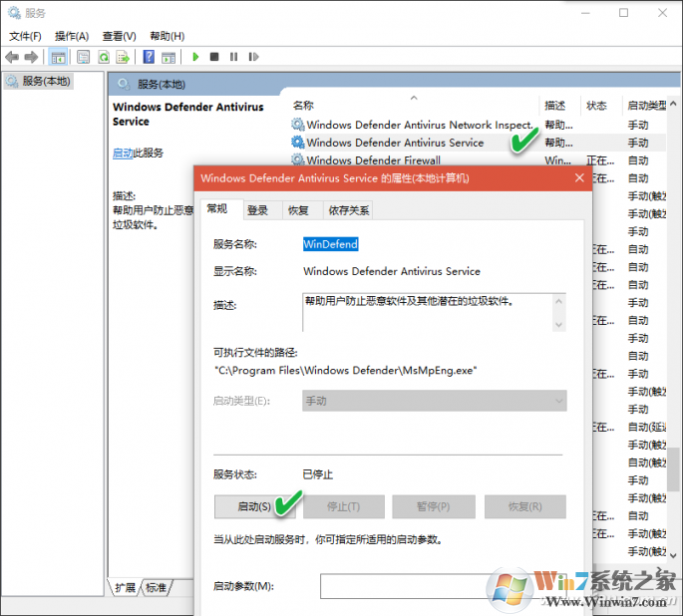Image resolution: width=683 pixels, height=616 pixels.
Task: Click the 停止(T) button
Action: tap(344, 506)
